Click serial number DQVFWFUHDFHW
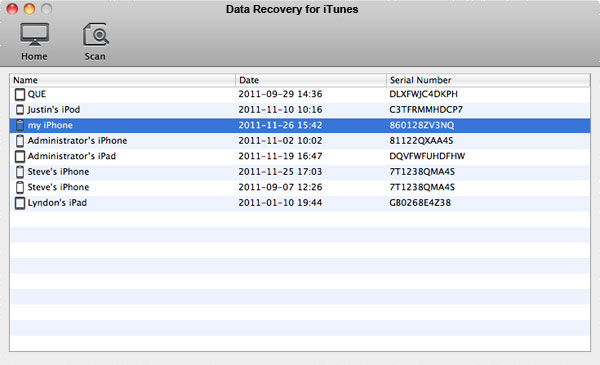The height and width of the screenshot is (365, 600). pos(427,156)
